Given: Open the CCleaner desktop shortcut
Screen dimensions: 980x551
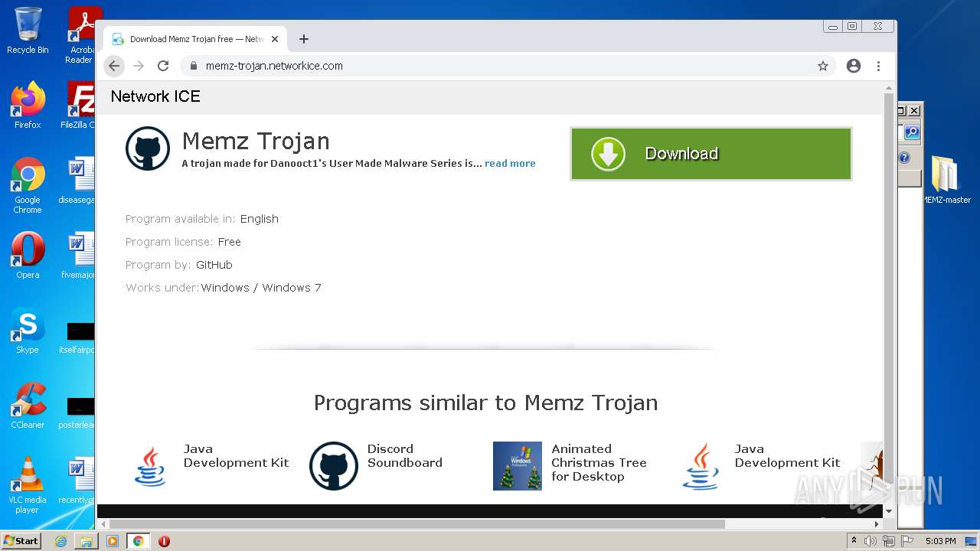Looking at the screenshot, I should 28,406.
